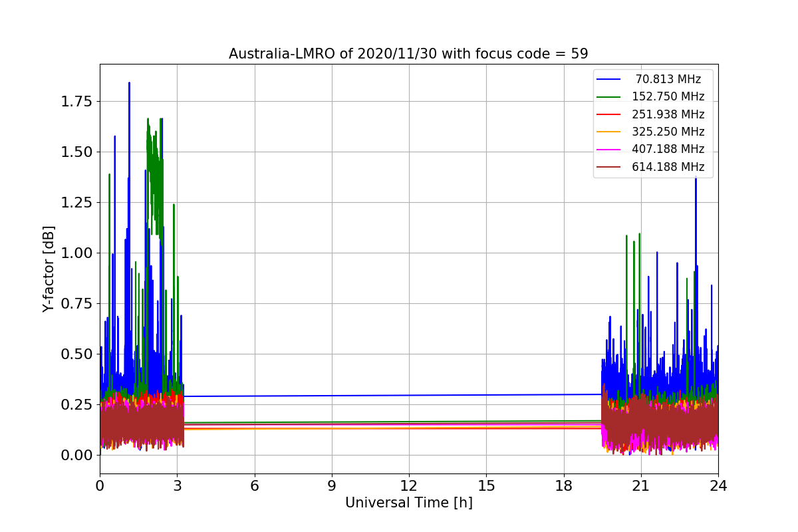Click the 1.75 y-axis tick label
The height and width of the screenshot is (532, 798).
[78, 101]
